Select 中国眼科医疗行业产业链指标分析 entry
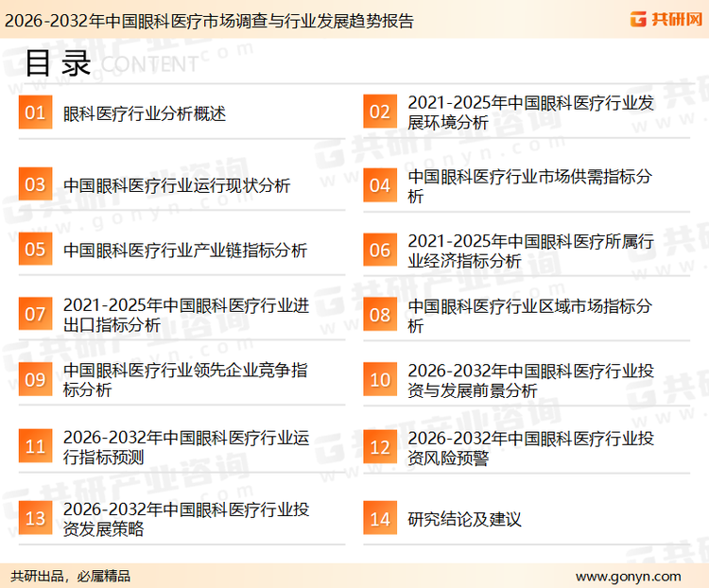The image size is (709, 588). coord(185,251)
